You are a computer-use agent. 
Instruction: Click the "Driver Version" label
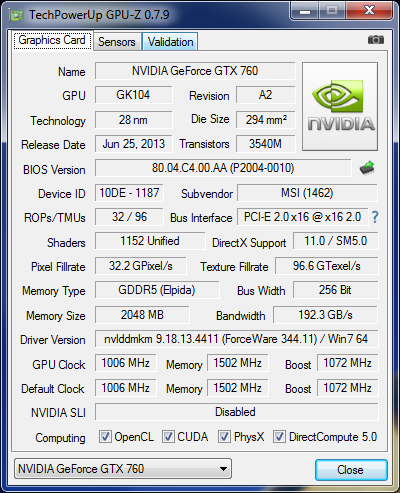(53, 340)
